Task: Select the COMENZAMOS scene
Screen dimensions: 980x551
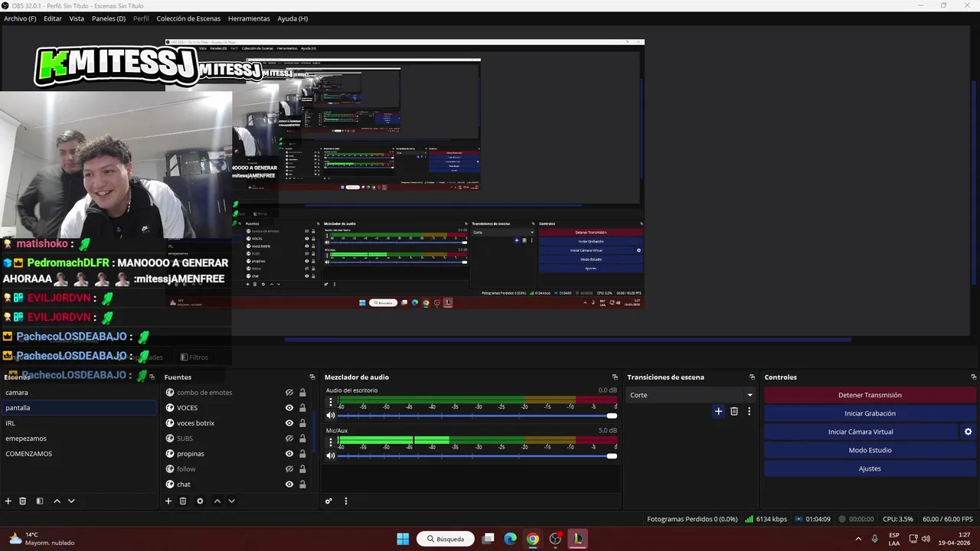Action: [x=79, y=454]
